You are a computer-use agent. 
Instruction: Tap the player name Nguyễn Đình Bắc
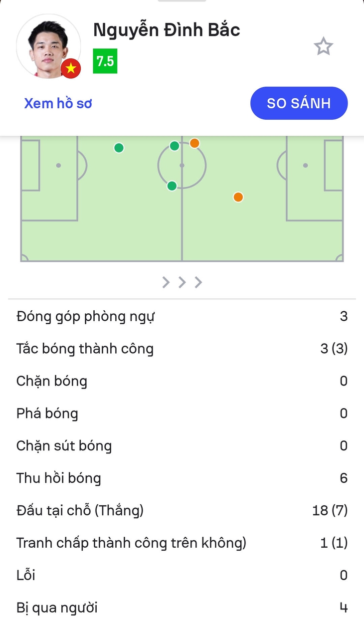(167, 30)
